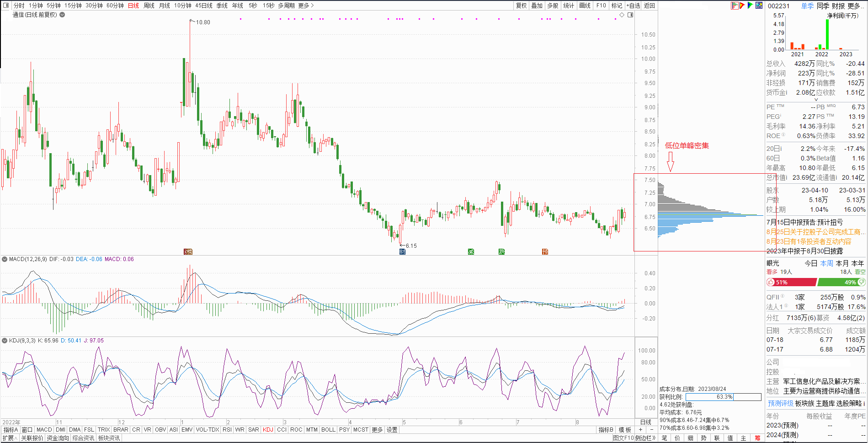Image resolution: width=868 pixels, height=443 pixels.
Task: Click the 返回 back button
Action: click(x=650, y=5)
